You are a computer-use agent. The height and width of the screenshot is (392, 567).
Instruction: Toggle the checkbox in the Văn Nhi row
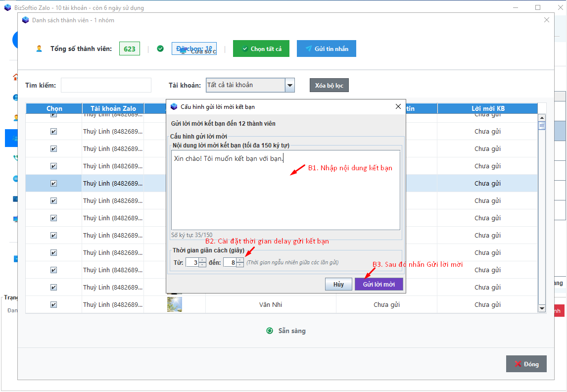[x=53, y=304]
